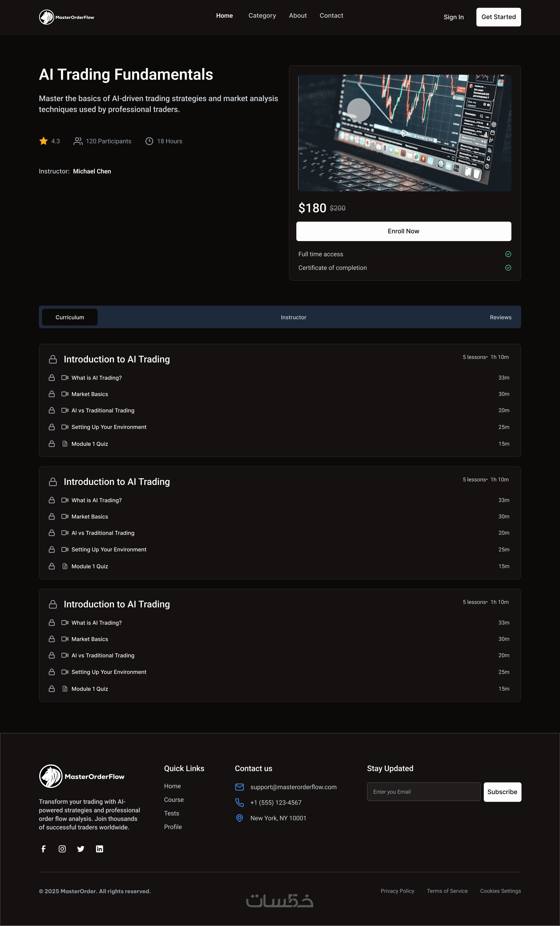Click the location pin icon beside New York address
The height and width of the screenshot is (926, 560).
pos(239,818)
